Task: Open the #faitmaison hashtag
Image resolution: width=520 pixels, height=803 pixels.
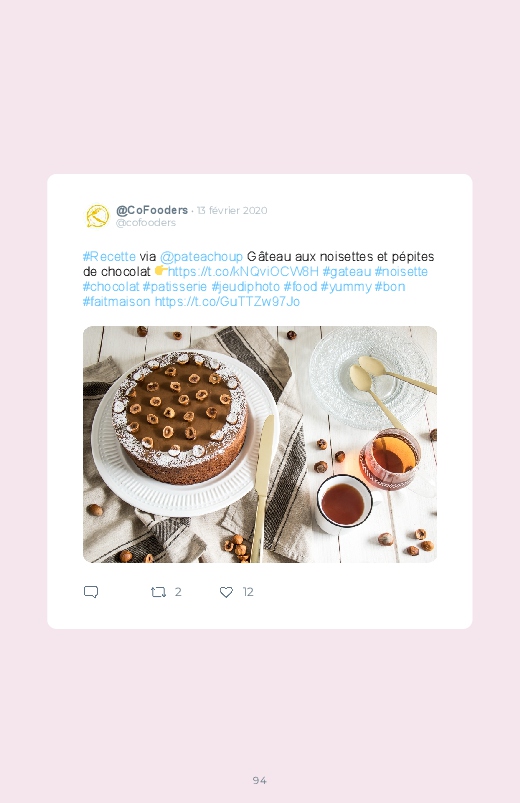Action: 117,302
